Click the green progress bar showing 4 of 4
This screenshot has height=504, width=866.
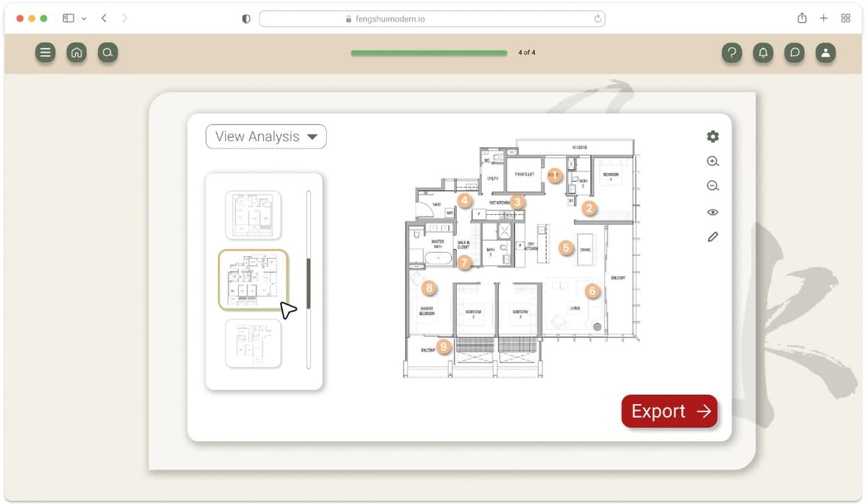click(x=429, y=53)
